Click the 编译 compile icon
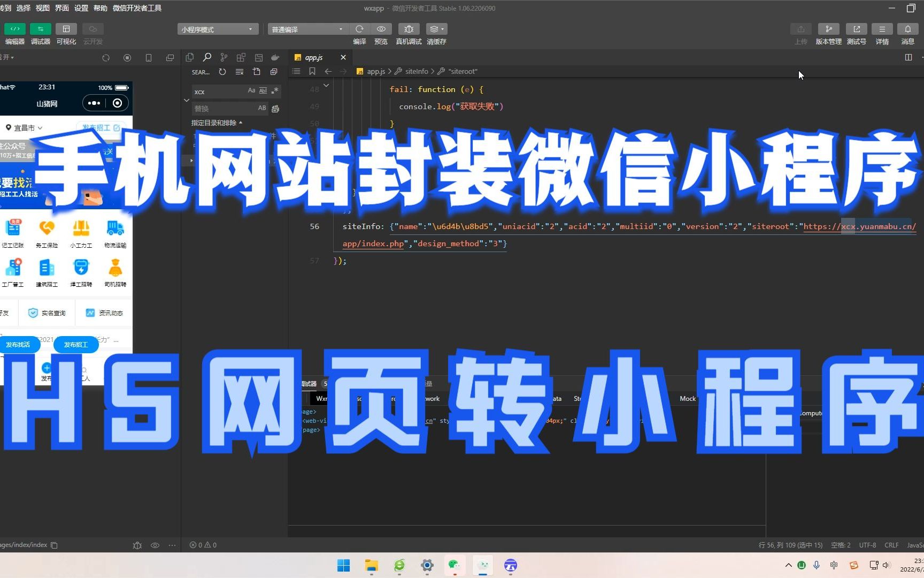Image resolution: width=924 pixels, height=578 pixels. (x=359, y=29)
